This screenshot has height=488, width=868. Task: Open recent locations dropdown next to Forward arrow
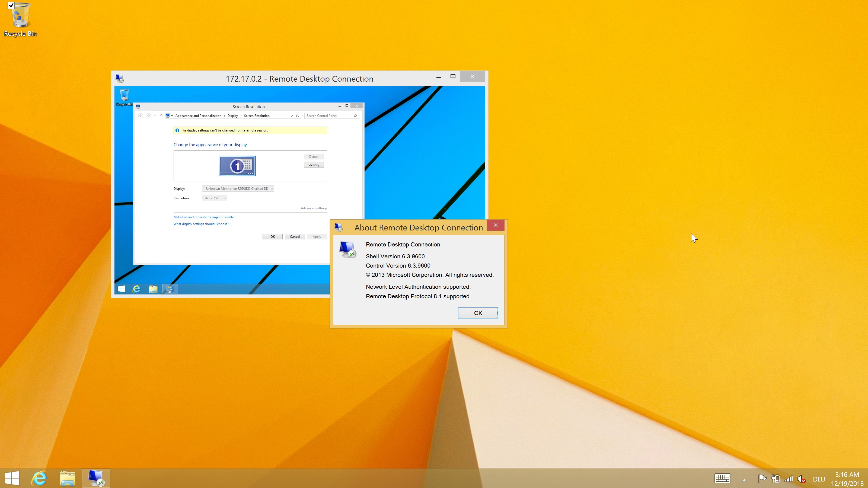point(155,115)
